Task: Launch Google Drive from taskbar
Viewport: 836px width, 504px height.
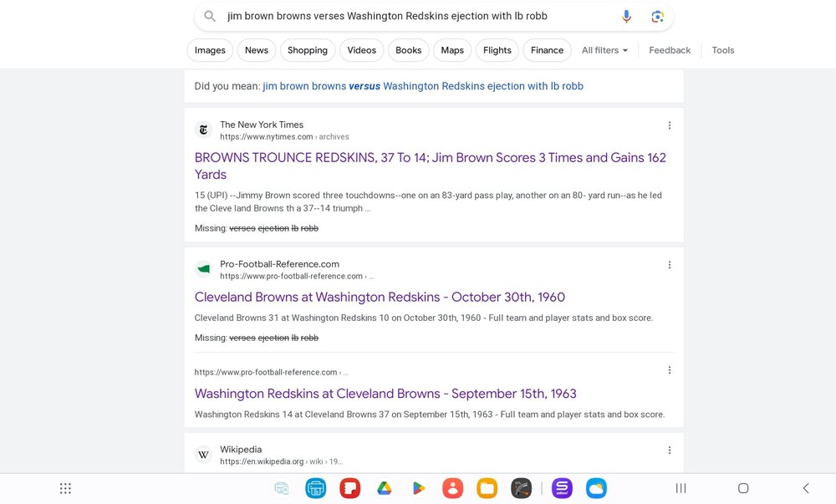Action: tap(385, 489)
